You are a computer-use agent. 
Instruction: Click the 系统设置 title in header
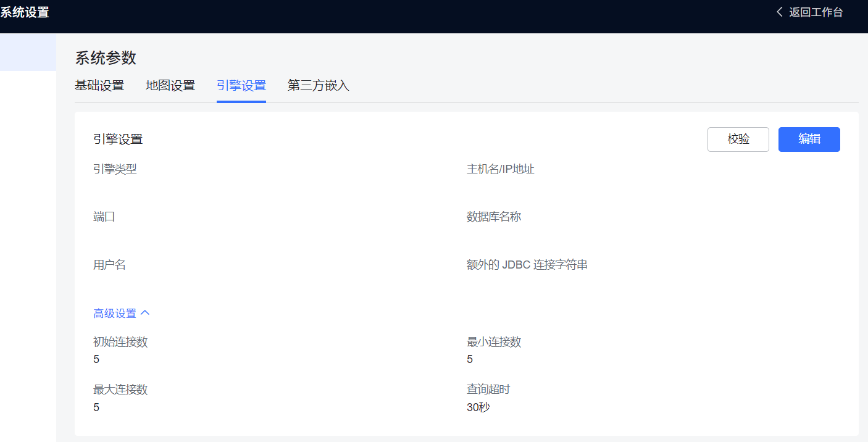(25, 12)
